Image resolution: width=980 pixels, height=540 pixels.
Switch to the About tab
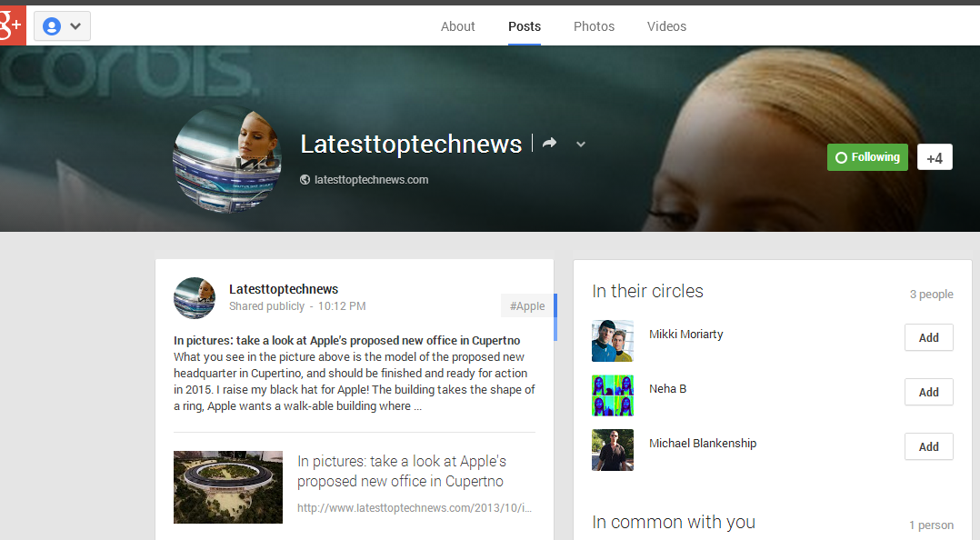tap(457, 26)
